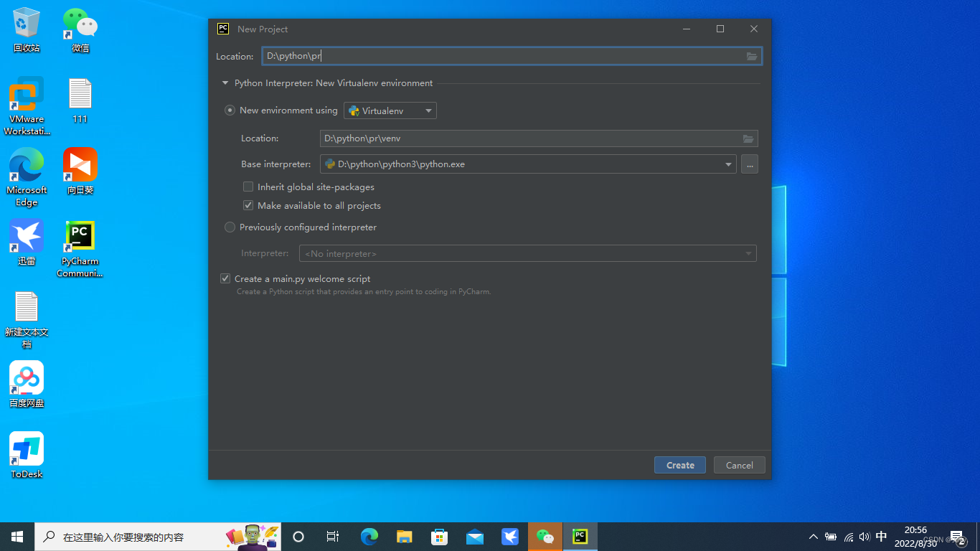Click the virtualenv Location path field
Image resolution: width=980 pixels, height=551 pixels.
point(539,138)
